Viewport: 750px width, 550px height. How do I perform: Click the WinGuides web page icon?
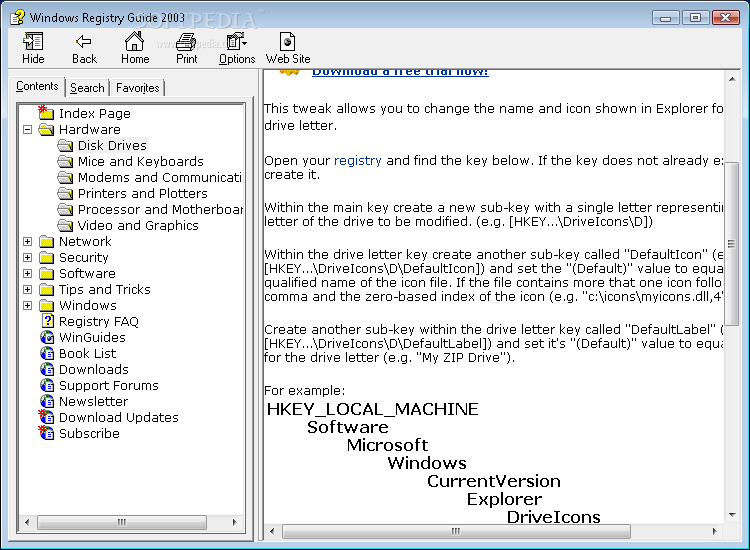[47, 338]
